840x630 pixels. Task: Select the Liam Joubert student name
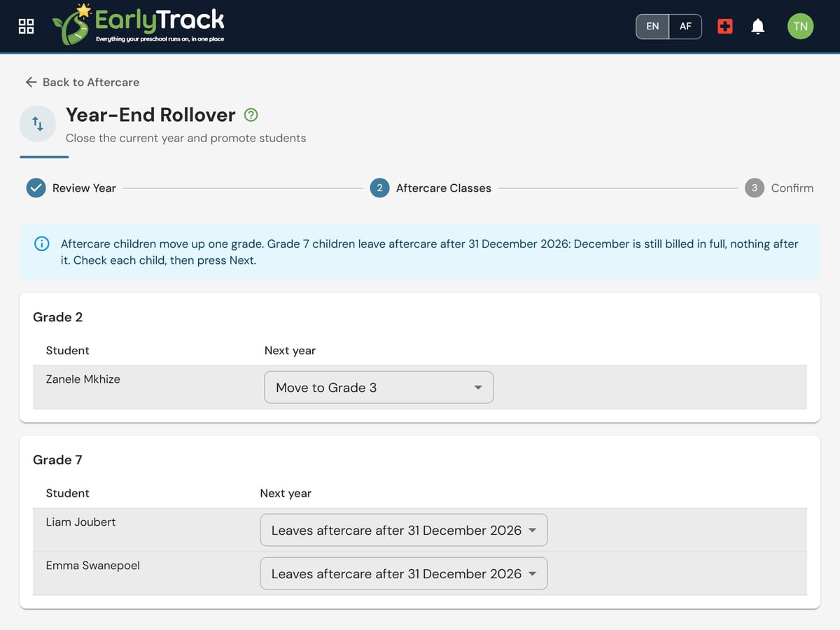coord(80,521)
